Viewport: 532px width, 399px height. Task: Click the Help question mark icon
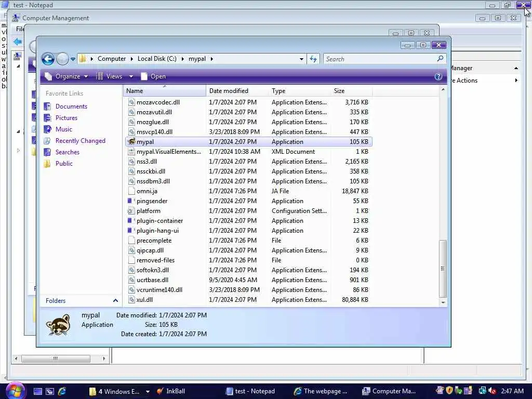tap(438, 76)
